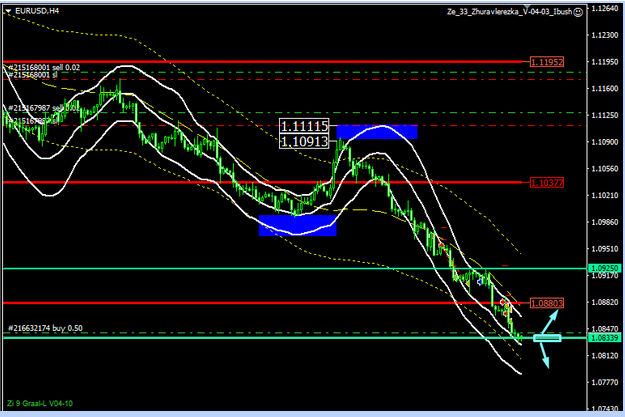
Task: Click the 1.08803 red price tag
Action: tap(547, 302)
